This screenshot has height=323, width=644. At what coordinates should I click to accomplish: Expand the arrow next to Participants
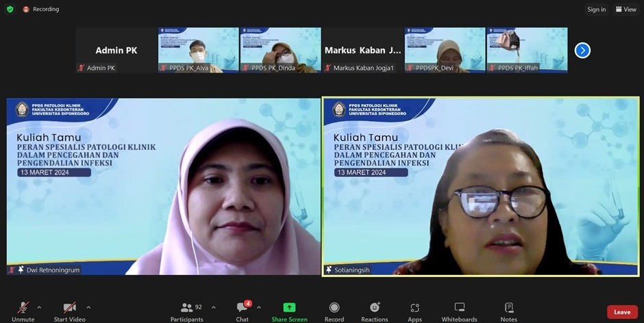point(214,307)
